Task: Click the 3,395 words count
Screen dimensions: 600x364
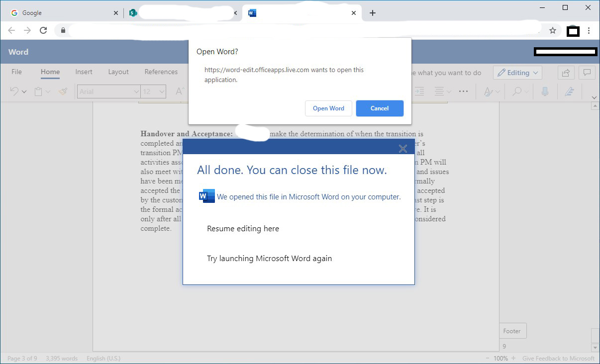Action: coord(62,359)
